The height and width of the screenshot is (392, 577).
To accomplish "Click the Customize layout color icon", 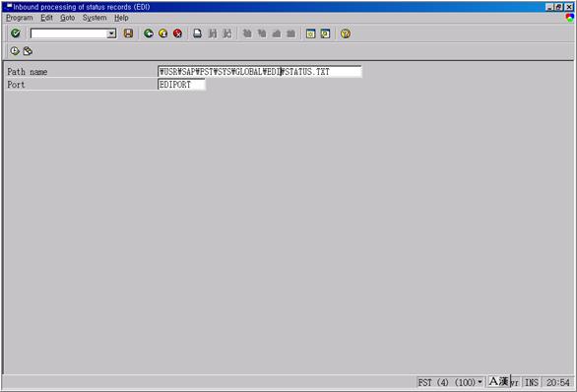I will (570, 18).
